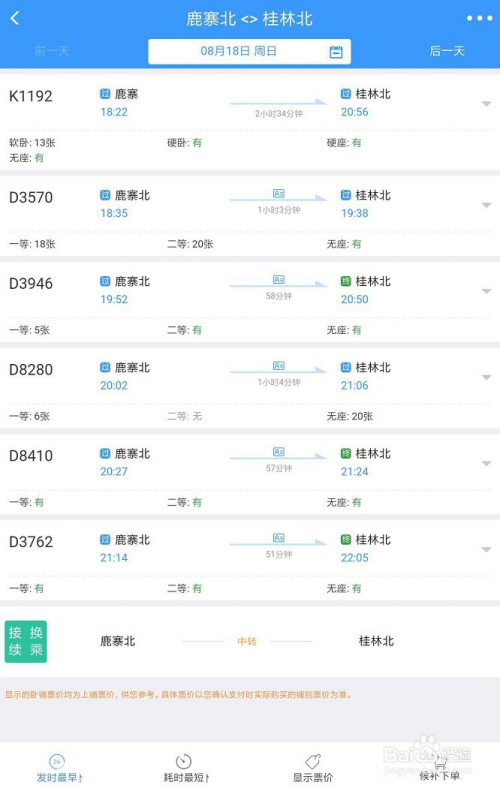Sort by 发时最早 earliest departure
This screenshot has height=788, width=500.
(x=59, y=768)
